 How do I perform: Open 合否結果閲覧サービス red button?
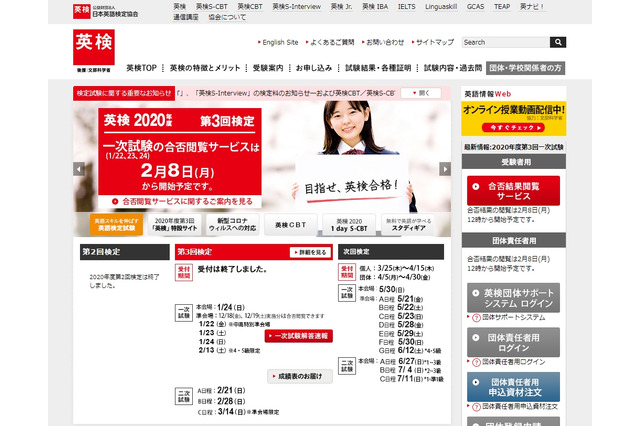(513, 191)
